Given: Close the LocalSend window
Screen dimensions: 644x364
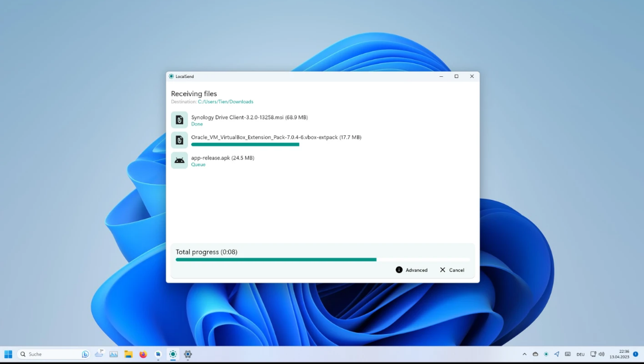Looking at the screenshot, I should point(472,76).
